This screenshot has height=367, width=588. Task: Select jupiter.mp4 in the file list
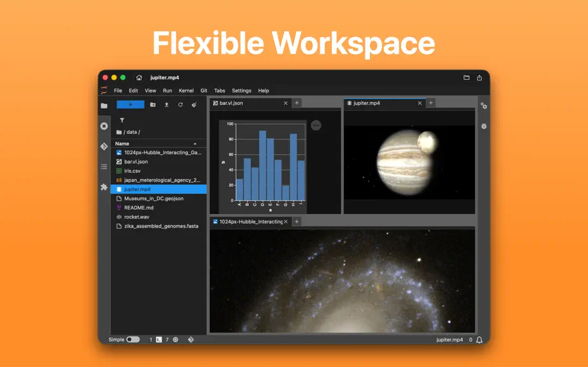pos(158,189)
